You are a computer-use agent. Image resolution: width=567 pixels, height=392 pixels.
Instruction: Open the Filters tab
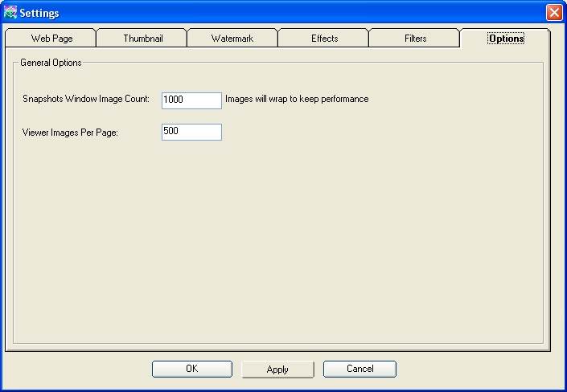414,38
